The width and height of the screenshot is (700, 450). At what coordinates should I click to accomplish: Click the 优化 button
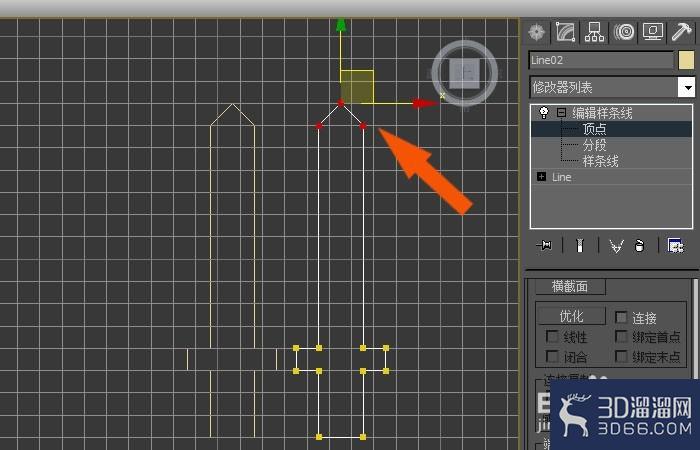click(x=572, y=316)
